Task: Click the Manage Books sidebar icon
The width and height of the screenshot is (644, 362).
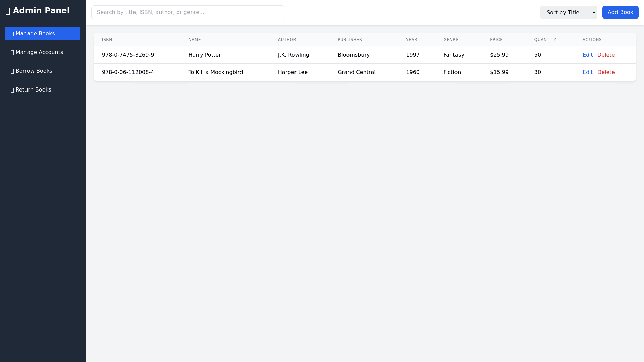Action: [x=12, y=34]
